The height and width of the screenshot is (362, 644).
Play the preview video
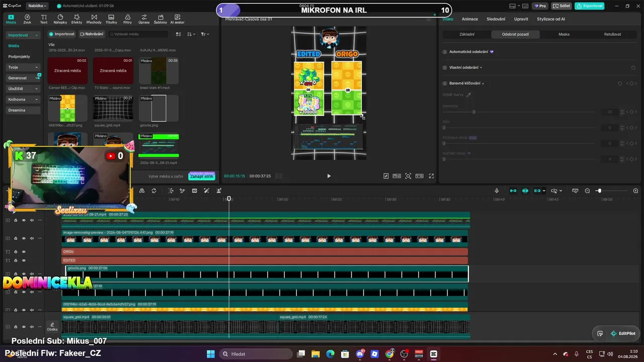tap(329, 176)
